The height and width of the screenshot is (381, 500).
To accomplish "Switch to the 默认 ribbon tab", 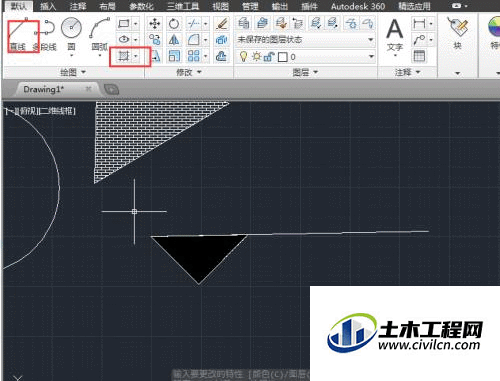I will [x=19, y=6].
